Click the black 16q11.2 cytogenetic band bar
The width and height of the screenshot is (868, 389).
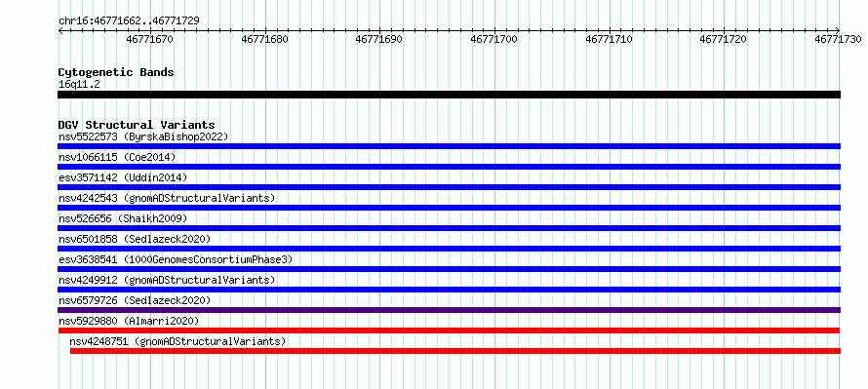click(x=449, y=95)
